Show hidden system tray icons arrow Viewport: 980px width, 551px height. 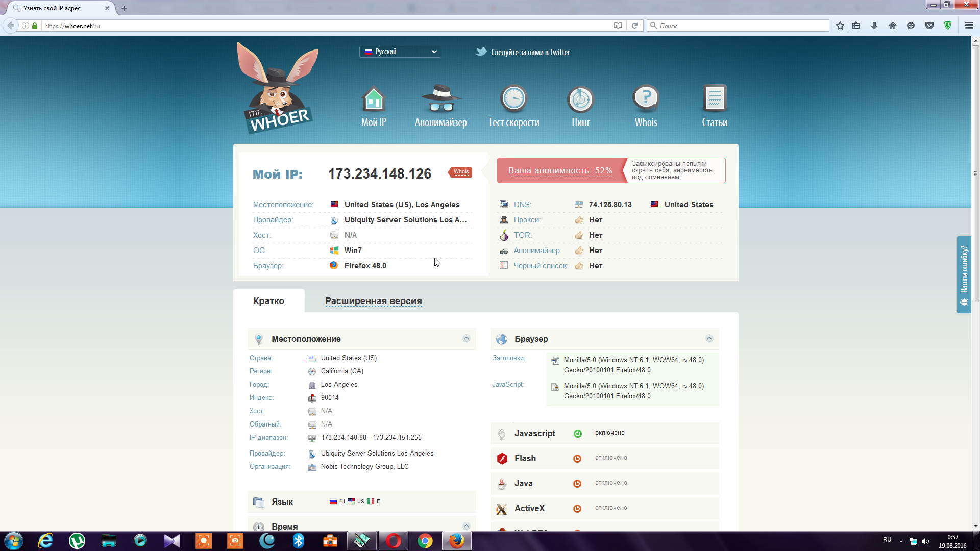[901, 541]
